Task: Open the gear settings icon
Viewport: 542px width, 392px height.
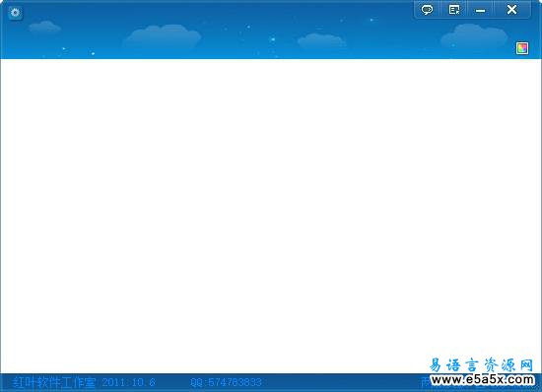Action: 15,13
